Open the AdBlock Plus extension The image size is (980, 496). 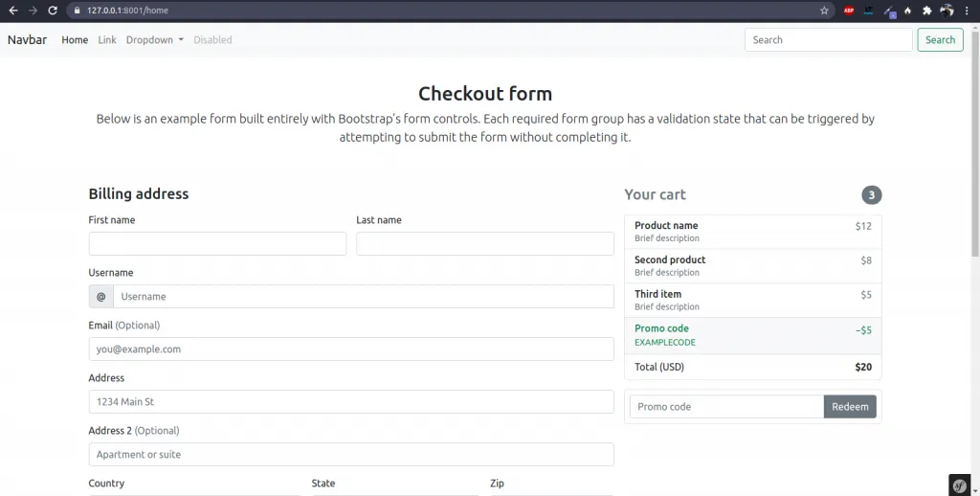[x=849, y=11]
